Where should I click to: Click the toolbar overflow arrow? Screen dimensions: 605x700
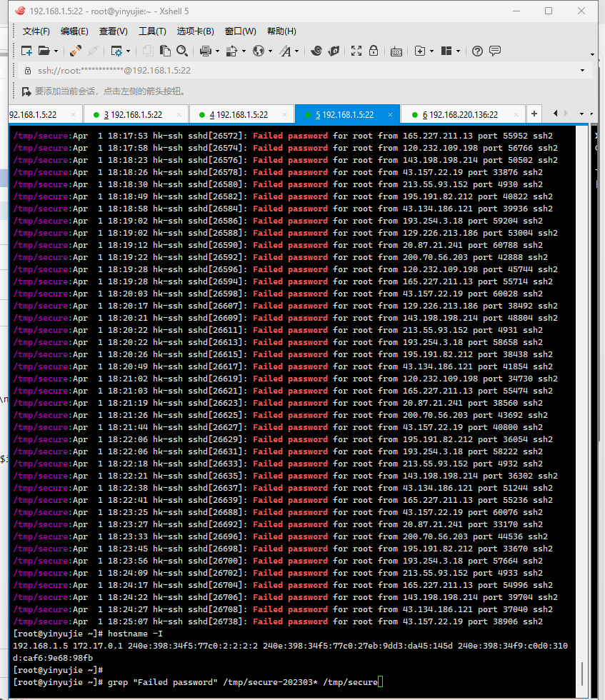pos(592,54)
